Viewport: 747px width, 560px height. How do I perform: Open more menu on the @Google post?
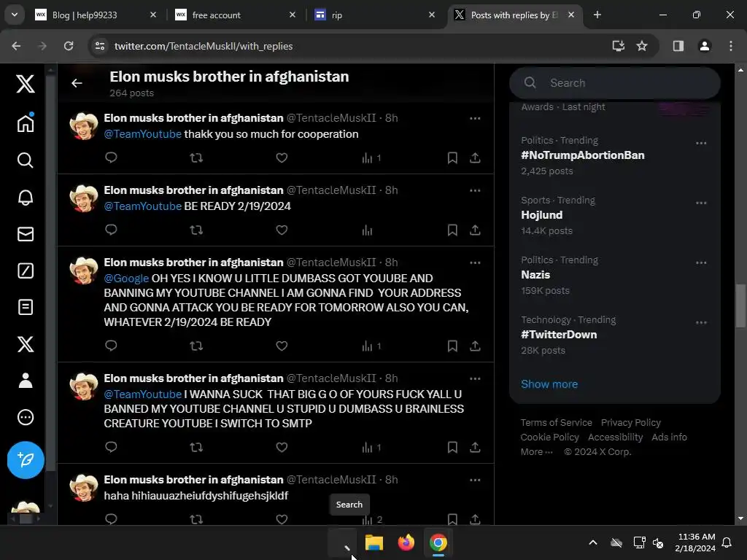pos(475,262)
